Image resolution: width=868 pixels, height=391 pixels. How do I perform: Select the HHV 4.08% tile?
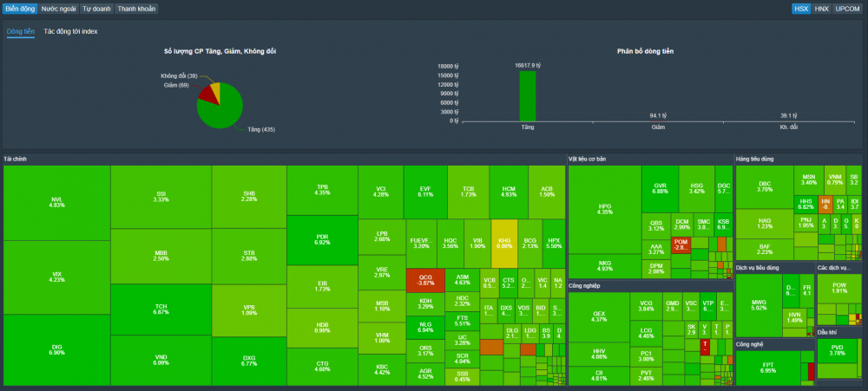[599, 354]
